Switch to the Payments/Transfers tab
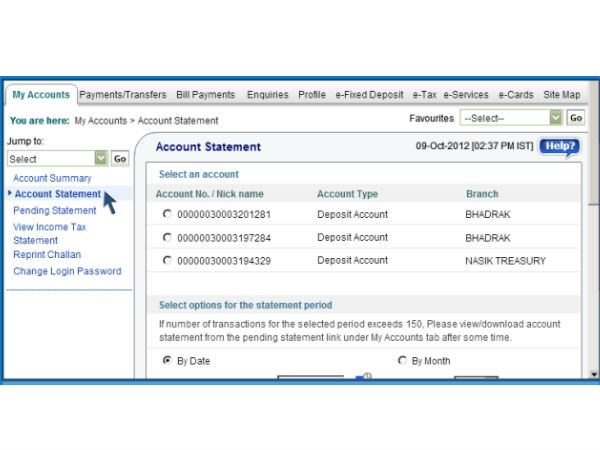This screenshot has height=450, width=600. (x=123, y=95)
